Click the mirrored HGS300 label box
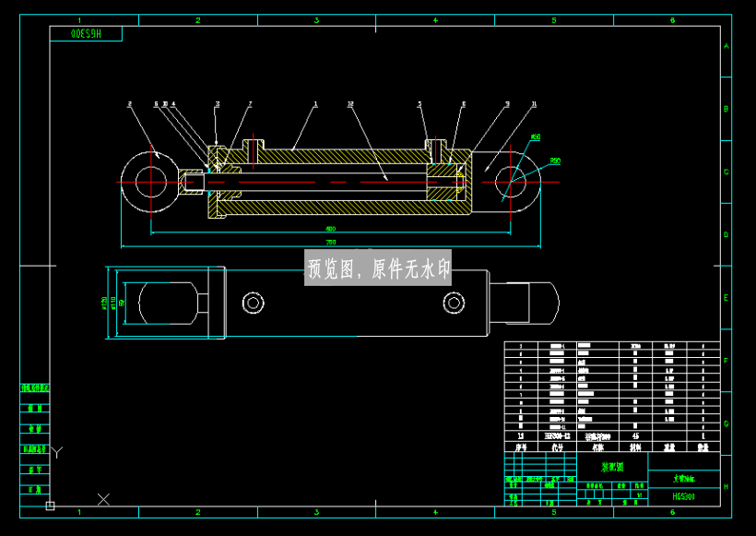The width and height of the screenshot is (756, 536). pos(86,34)
